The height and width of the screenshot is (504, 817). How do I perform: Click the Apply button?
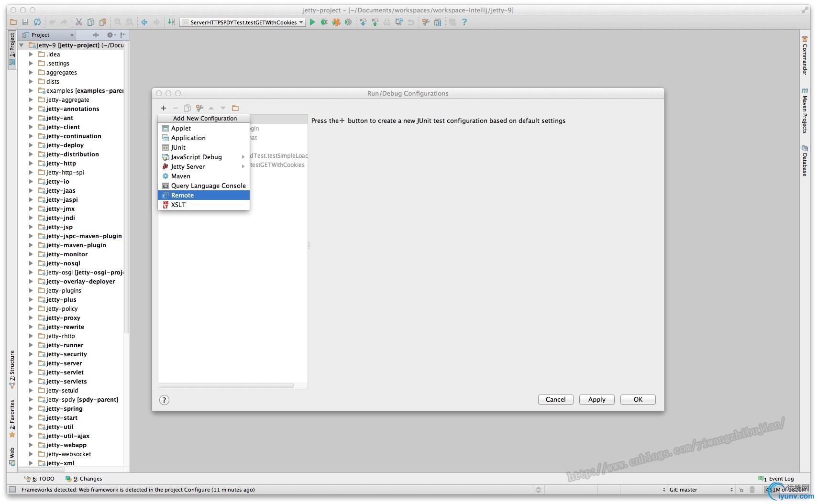tap(596, 399)
